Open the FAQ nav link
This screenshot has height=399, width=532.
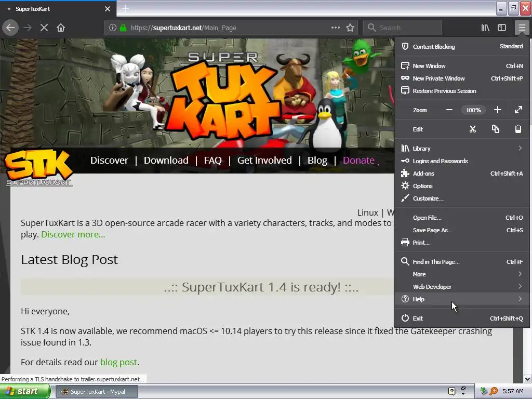coord(212,160)
